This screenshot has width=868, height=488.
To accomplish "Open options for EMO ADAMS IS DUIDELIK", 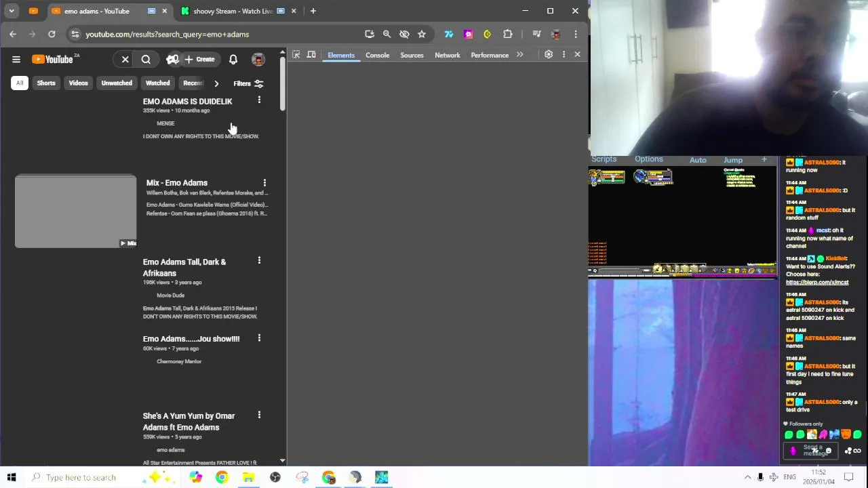I will (x=259, y=100).
